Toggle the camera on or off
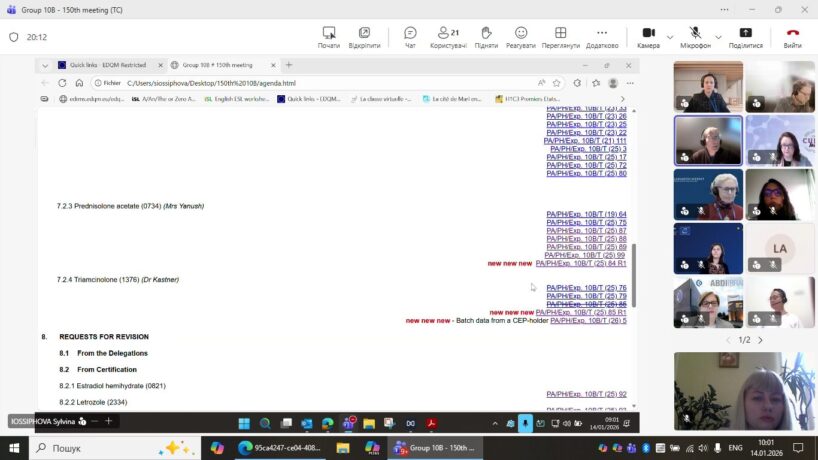 (647, 35)
